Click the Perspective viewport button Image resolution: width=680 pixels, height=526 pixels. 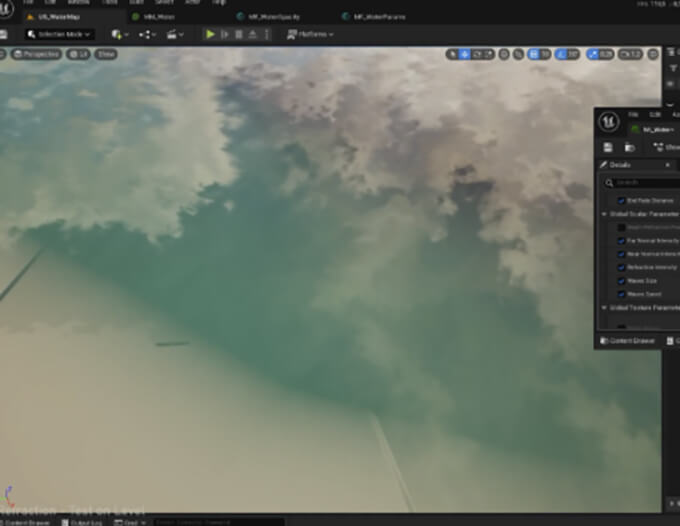[x=40, y=54]
